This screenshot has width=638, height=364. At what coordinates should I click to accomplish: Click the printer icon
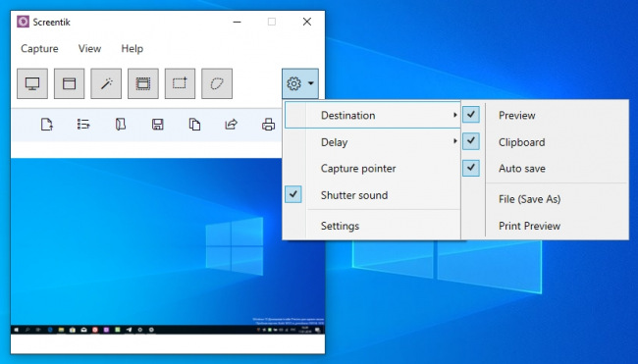point(268,125)
